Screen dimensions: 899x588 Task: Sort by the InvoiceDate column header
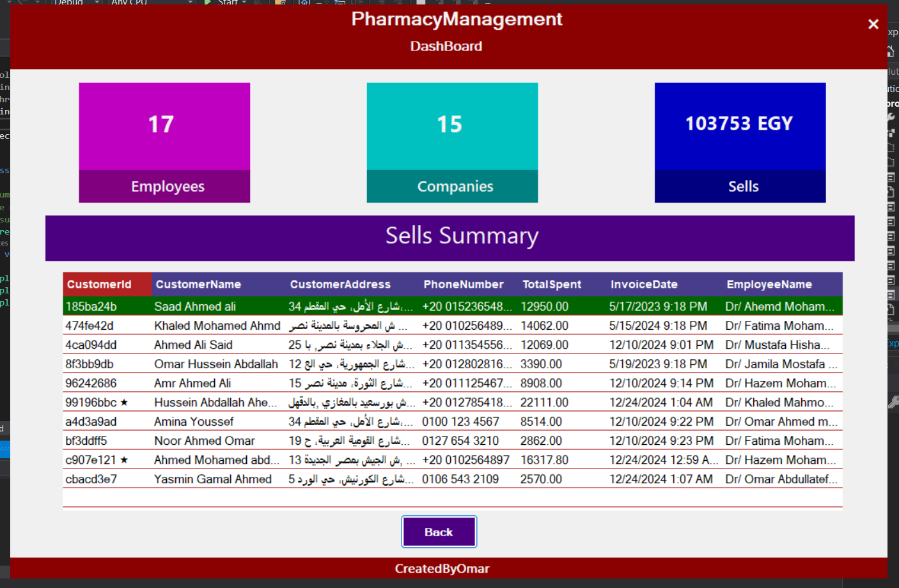(644, 284)
